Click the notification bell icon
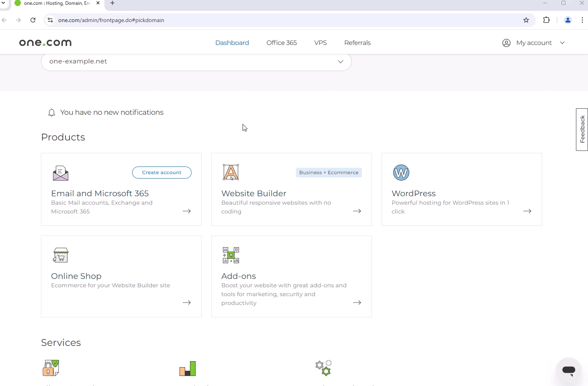Viewport: 588px width, 386px height. coord(51,113)
